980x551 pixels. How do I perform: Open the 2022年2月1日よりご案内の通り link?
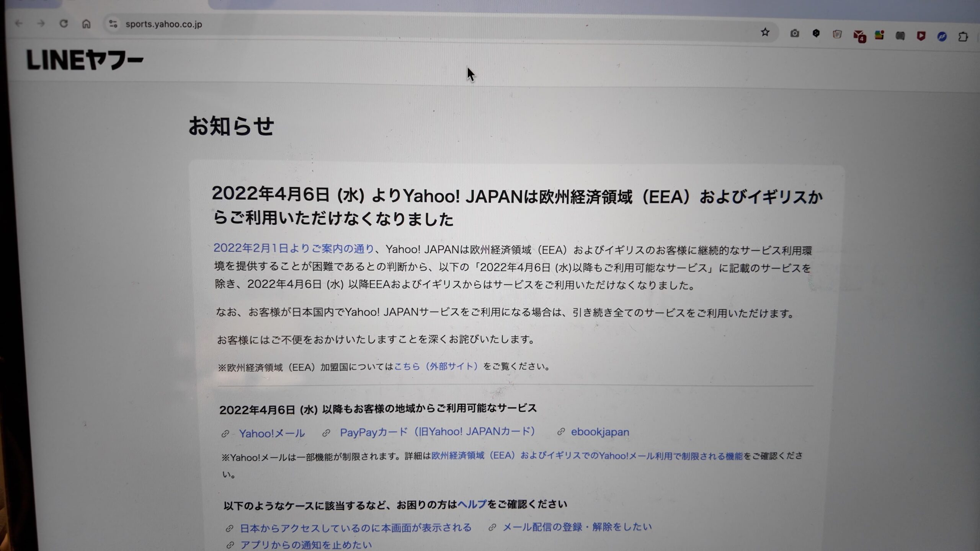coord(294,248)
